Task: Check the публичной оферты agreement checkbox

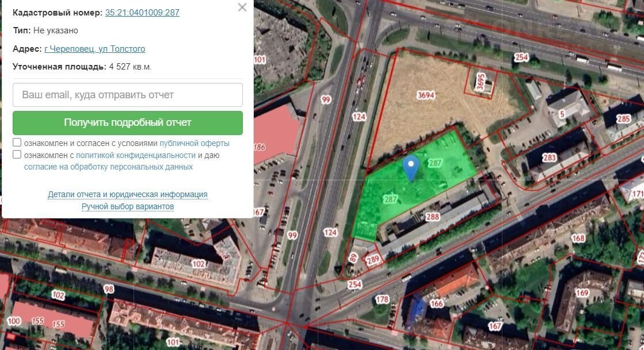Action: (17, 143)
